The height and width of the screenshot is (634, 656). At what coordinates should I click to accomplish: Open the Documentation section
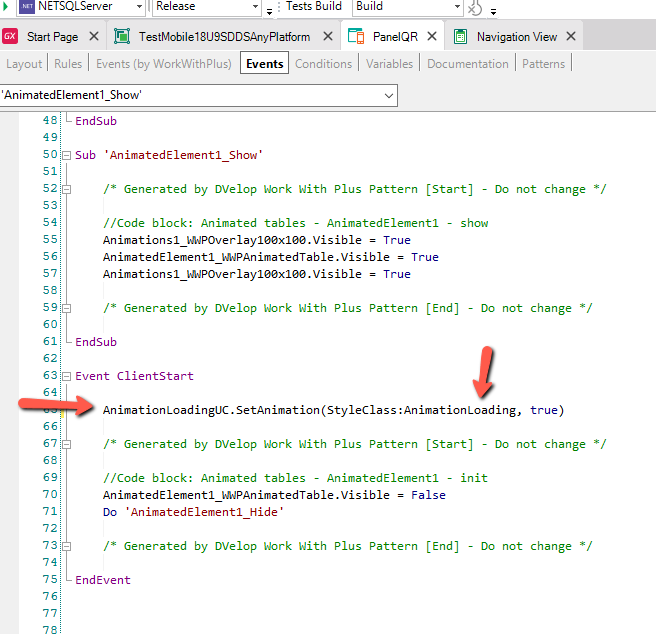pyautogui.click(x=467, y=64)
